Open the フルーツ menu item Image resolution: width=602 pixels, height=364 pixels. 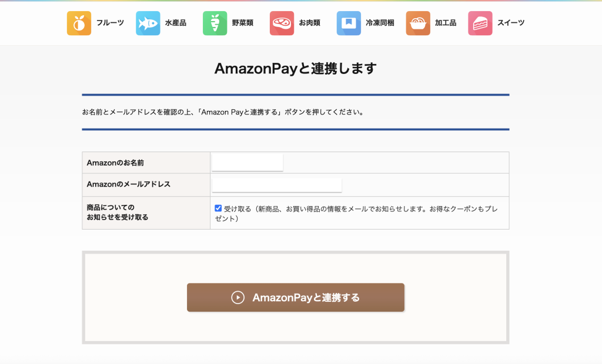(110, 23)
